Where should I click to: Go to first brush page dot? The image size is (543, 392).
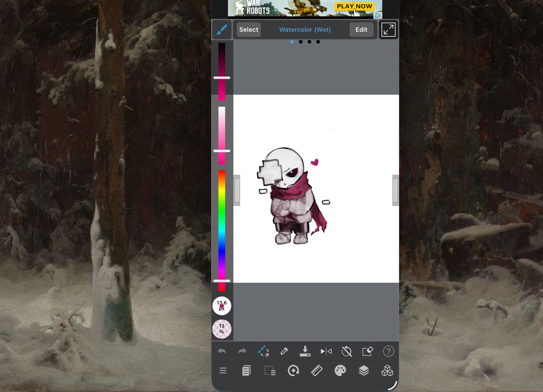click(292, 42)
